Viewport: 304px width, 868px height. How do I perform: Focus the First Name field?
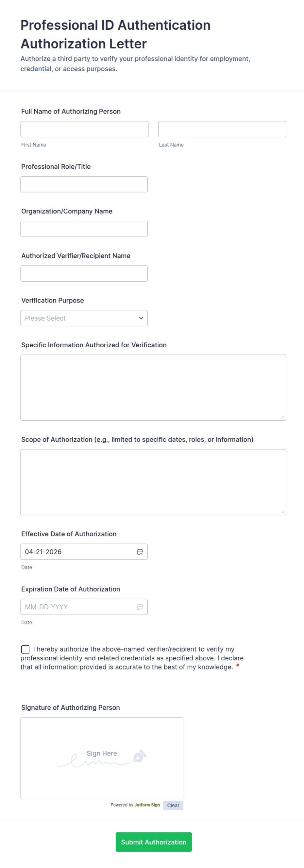coord(84,129)
